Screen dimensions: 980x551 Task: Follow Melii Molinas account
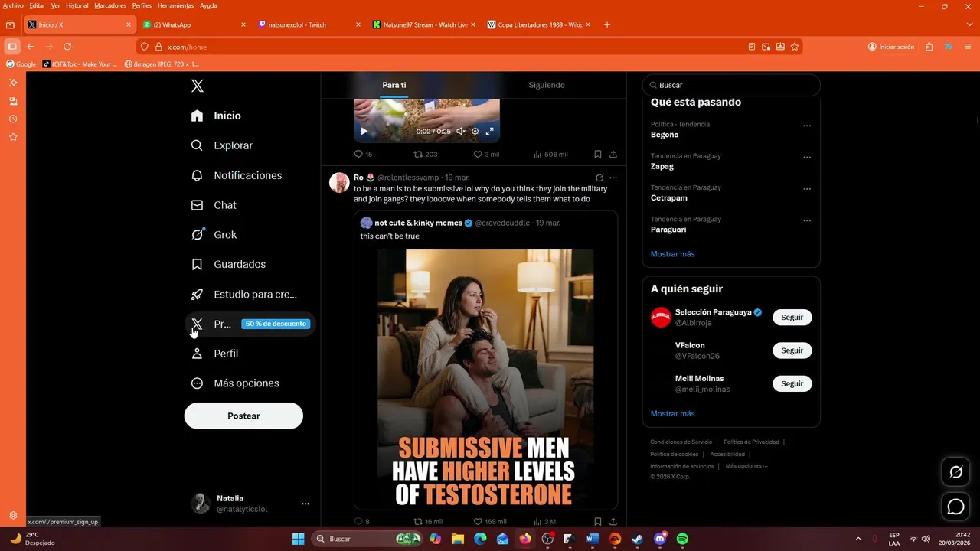(792, 383)
